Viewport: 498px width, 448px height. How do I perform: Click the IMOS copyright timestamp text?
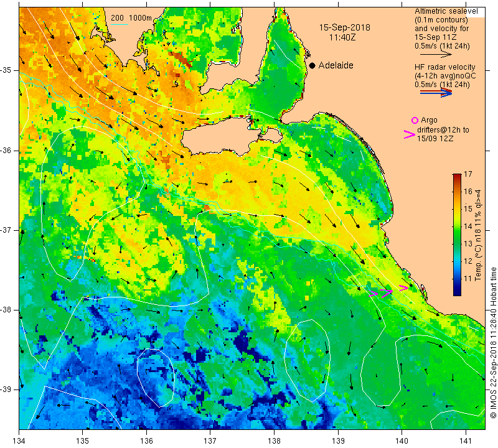493,342
